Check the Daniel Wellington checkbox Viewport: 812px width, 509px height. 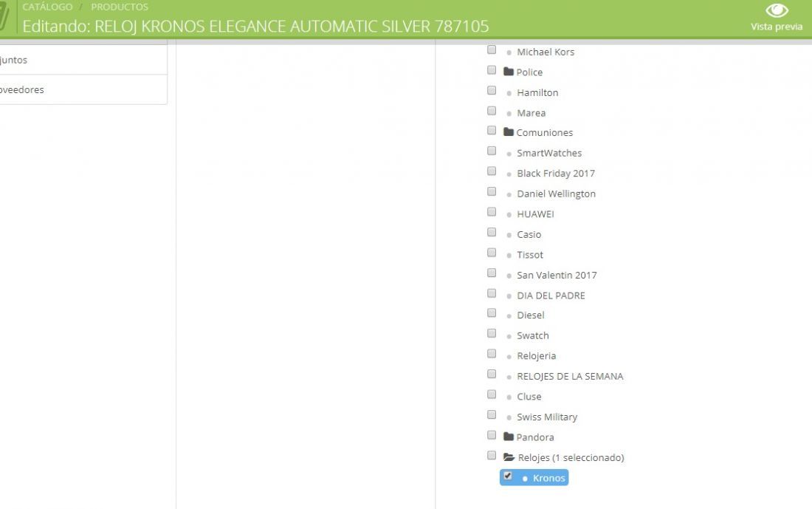pyautogui.click(x=492, y=192)
